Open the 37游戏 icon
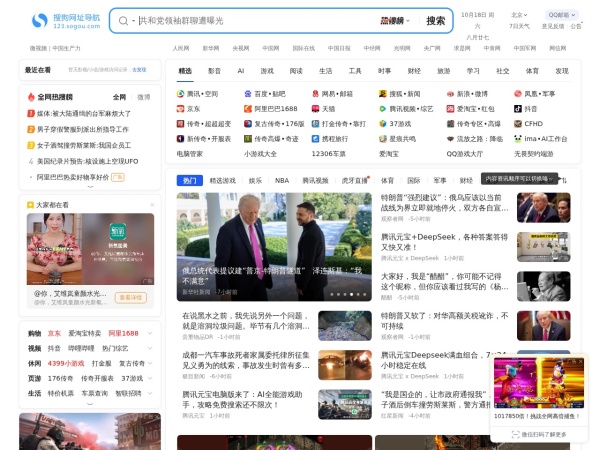This screenshot has width=600, height=450. point(383,124)
